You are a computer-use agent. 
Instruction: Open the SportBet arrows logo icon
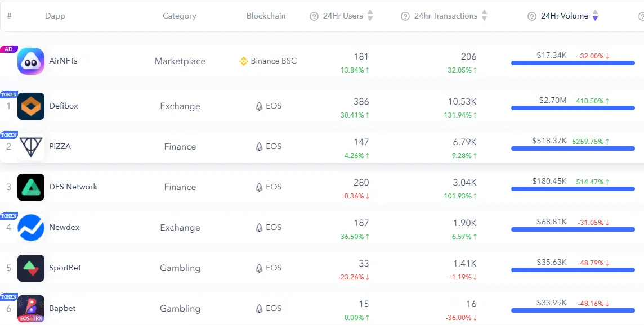31,268
